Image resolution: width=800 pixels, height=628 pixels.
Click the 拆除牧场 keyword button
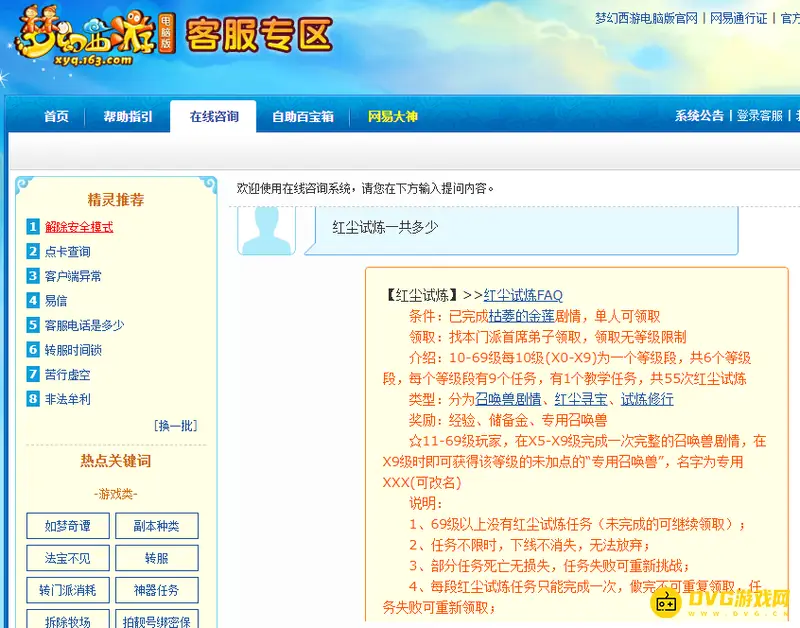pos(68,619)
